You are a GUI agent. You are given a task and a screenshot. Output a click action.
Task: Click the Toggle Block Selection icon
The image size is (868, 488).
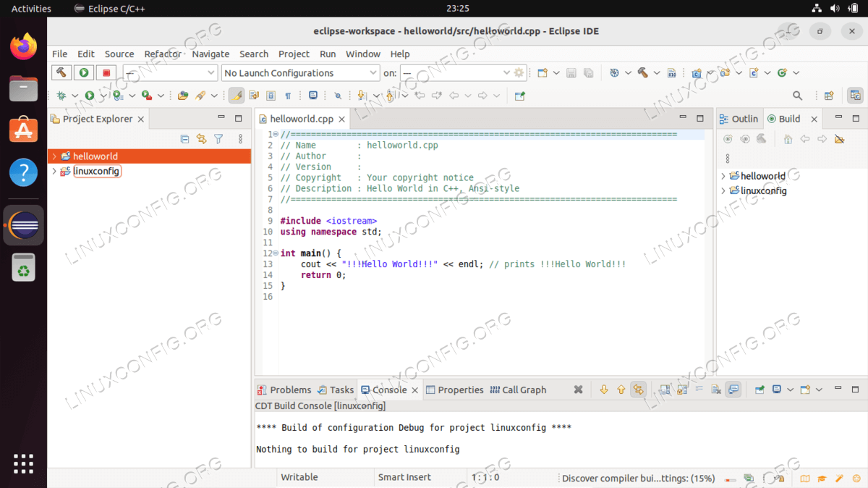click(271, 96)
